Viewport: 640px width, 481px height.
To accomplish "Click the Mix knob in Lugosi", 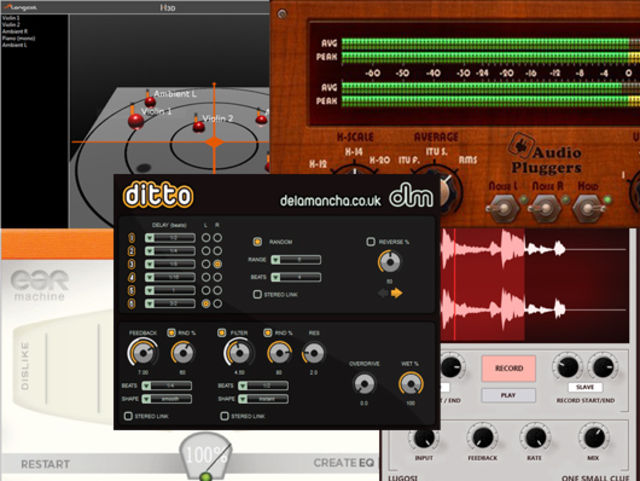I will coord(594,437).
